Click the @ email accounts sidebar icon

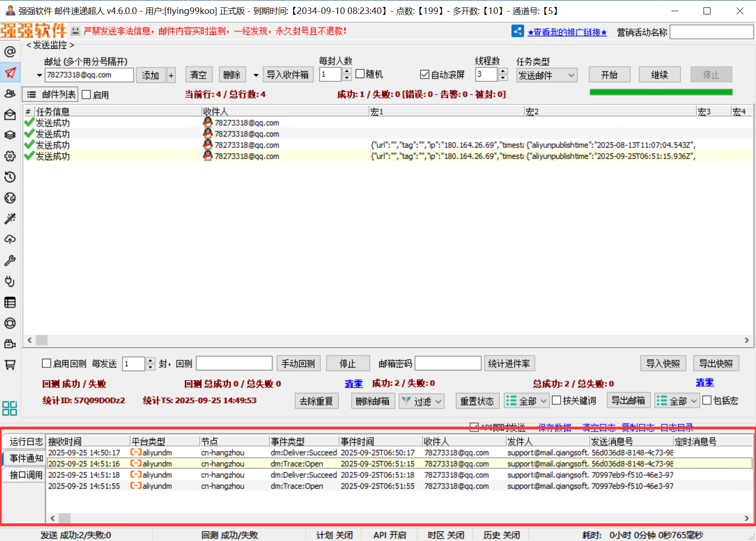pyautogui.click(x=10, y=52)
